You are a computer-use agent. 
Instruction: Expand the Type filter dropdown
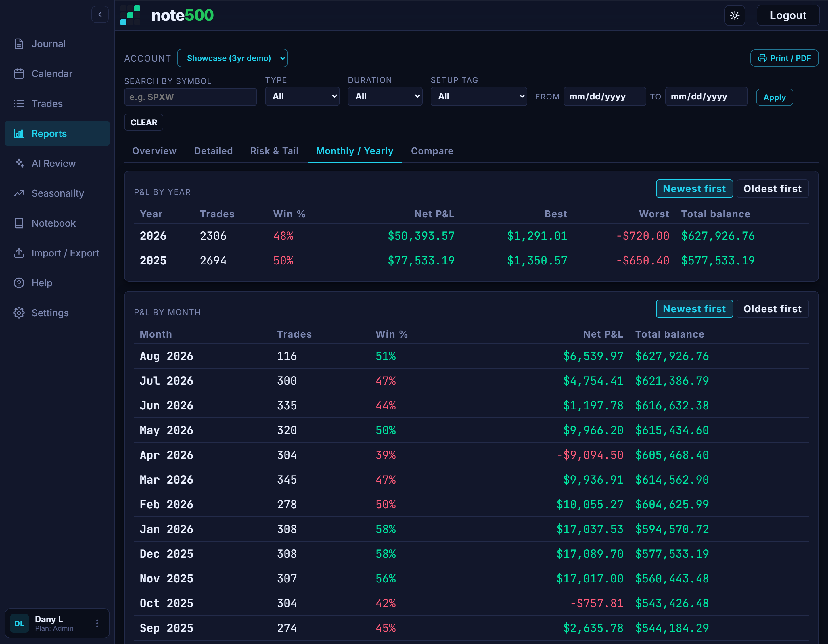[x=302, y=96]
